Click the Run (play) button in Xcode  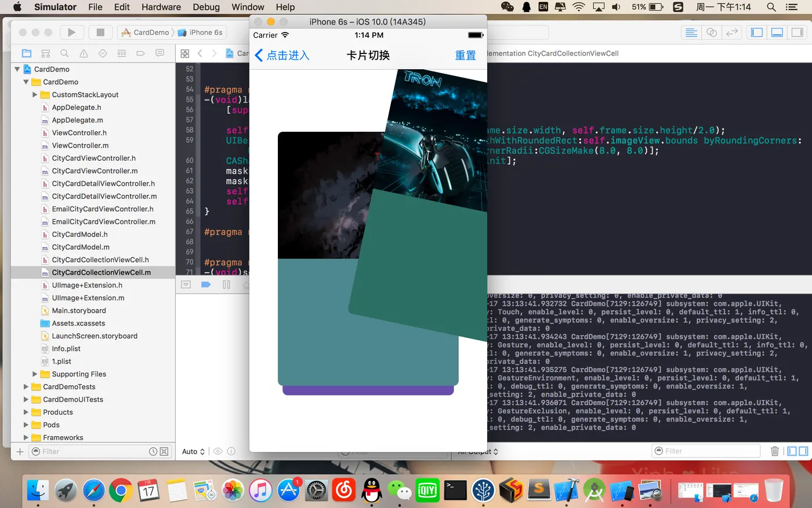[71, 33]
